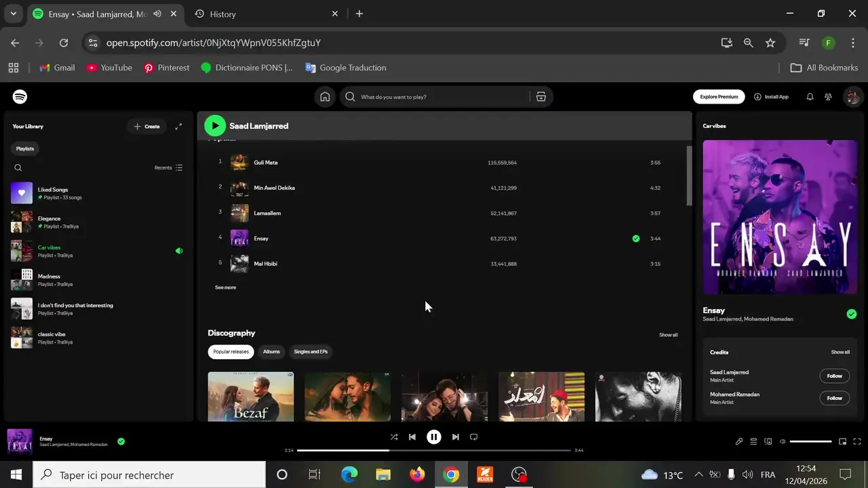Click the Windows Start button

(x=16, y=474)
